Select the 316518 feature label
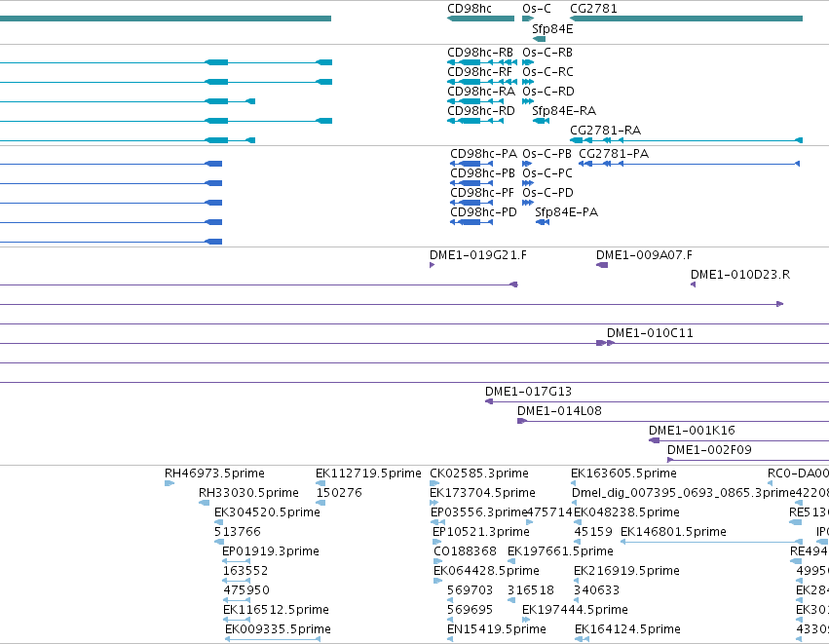This screenshot has height=644, width=829. click(531, 590)
